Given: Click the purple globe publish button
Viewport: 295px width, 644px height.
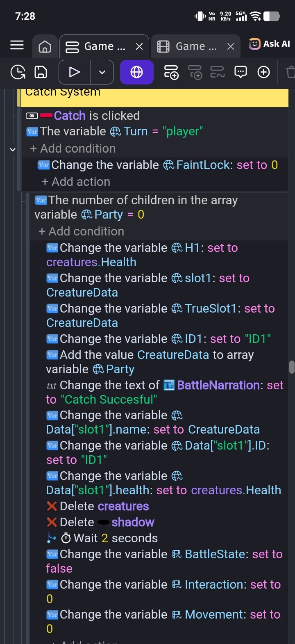Looking at the screenshot, I should [136, 72].
